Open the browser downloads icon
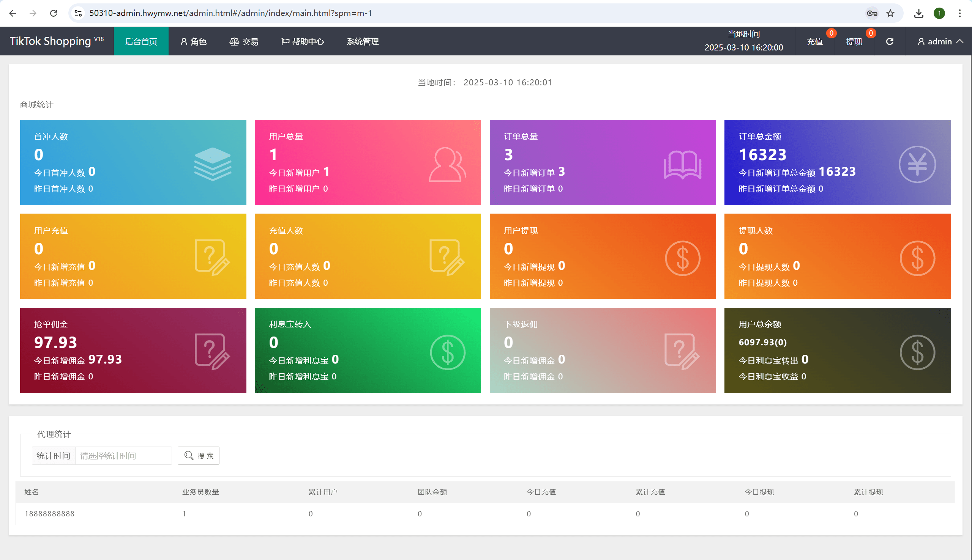972x560 pixels. click(919, 13)
